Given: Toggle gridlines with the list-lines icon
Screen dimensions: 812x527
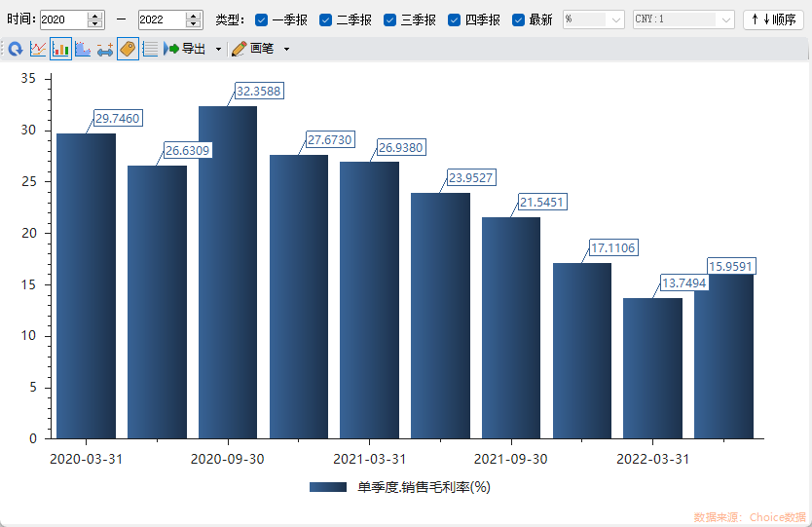Looking at the screenshot, I should 150,49.
